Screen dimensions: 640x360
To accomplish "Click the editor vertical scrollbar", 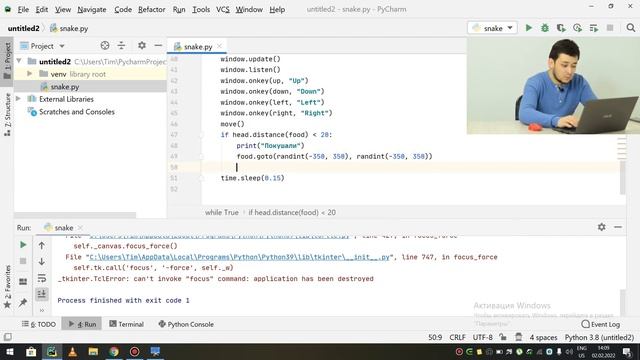I will 622,178.
